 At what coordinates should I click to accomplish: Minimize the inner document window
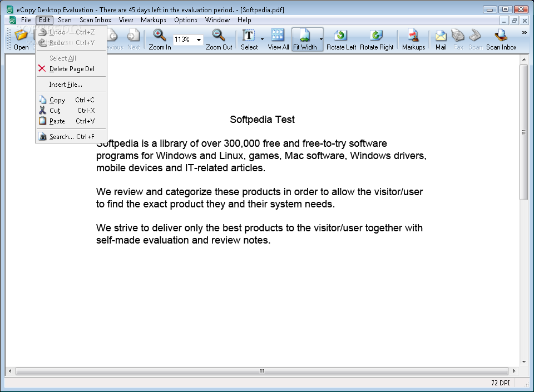point(504,21)
